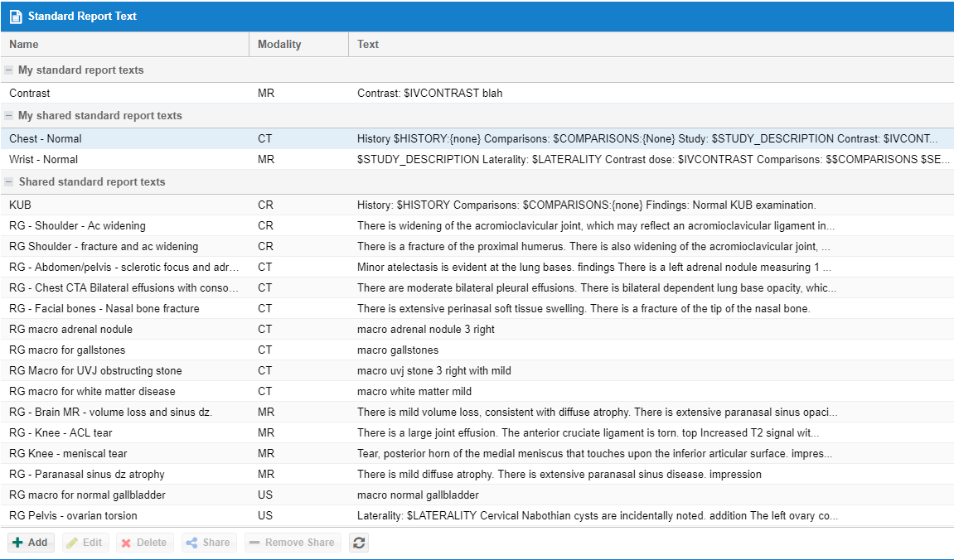Select RG macro for gallstones row

tap(477, 350)
